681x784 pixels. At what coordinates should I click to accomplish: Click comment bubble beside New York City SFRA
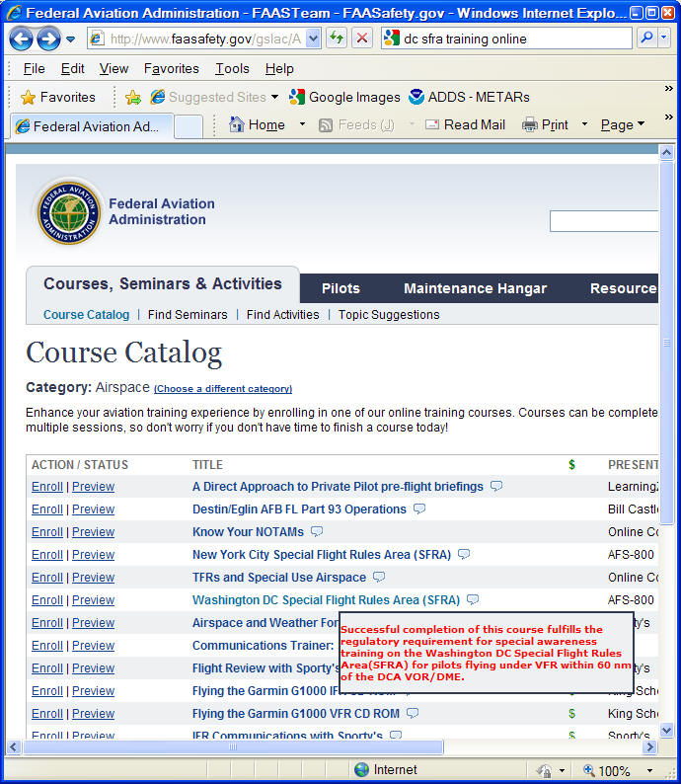[x=464, y=554]
